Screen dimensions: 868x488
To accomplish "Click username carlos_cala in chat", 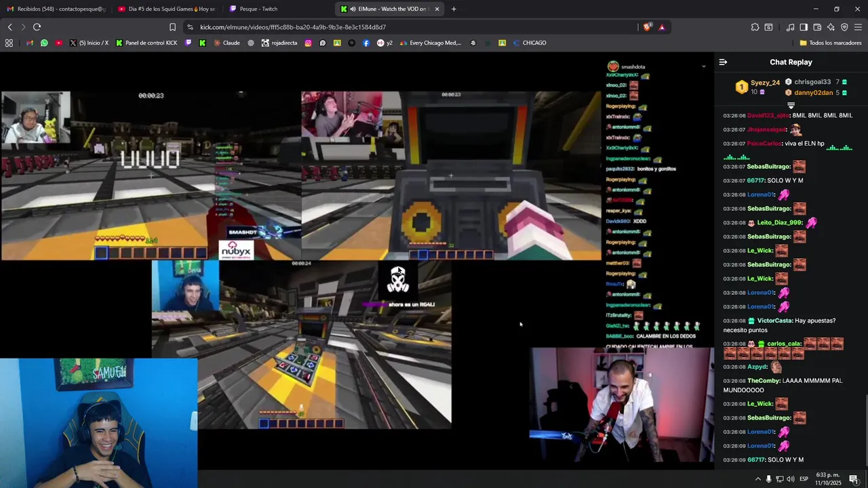I will [x=785, y=344].
